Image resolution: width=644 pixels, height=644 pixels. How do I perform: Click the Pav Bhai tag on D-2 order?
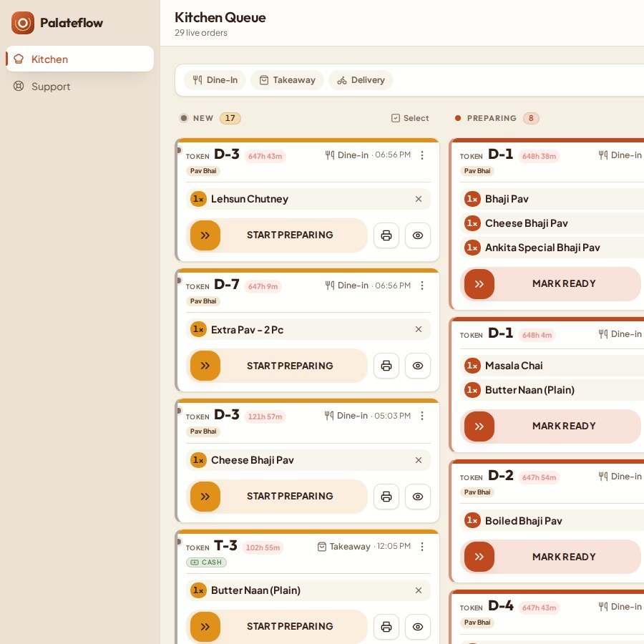pos(477,492)
